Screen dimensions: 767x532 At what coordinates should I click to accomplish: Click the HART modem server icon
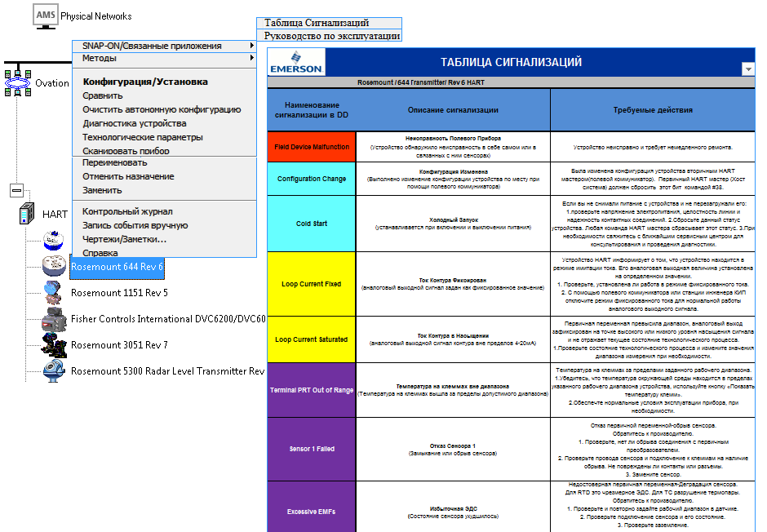pyautogui.click(x=27, y=214)
